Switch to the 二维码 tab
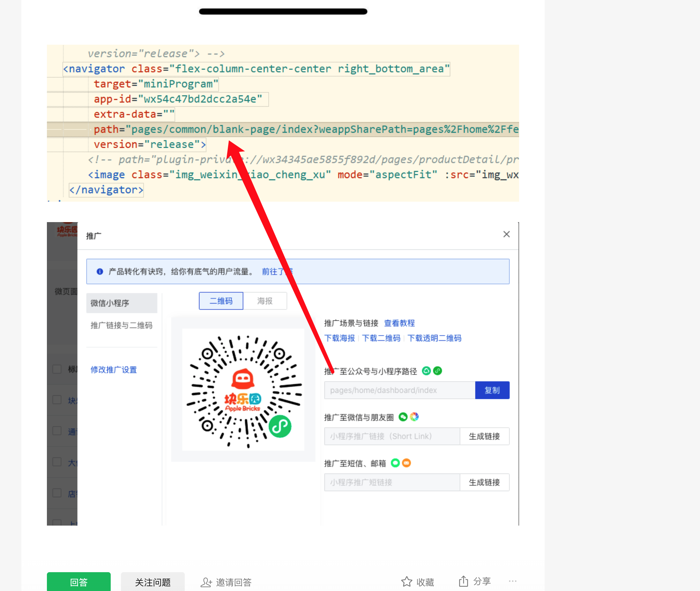This screenshot has height=591, width=700. click(221, 301)
